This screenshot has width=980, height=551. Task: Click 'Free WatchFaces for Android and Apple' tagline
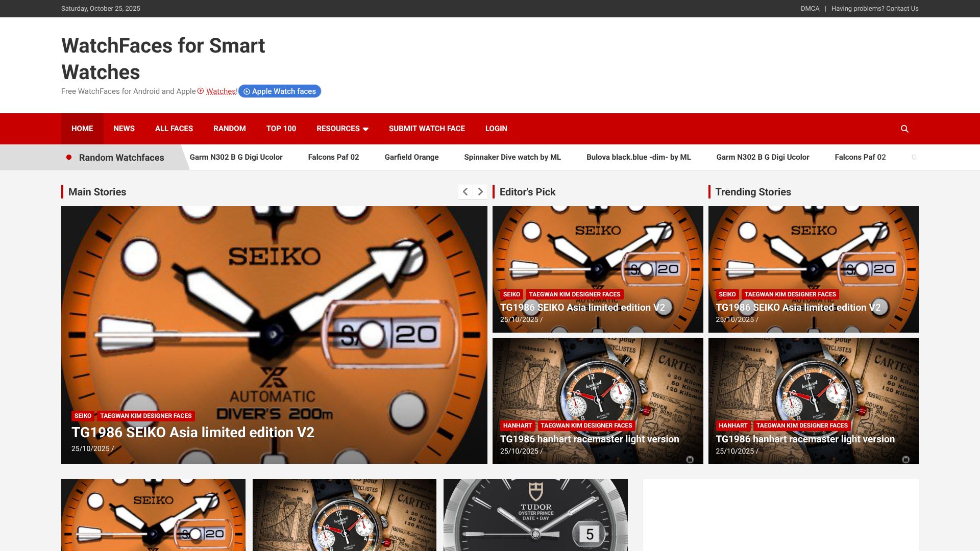tap(129, 91)
